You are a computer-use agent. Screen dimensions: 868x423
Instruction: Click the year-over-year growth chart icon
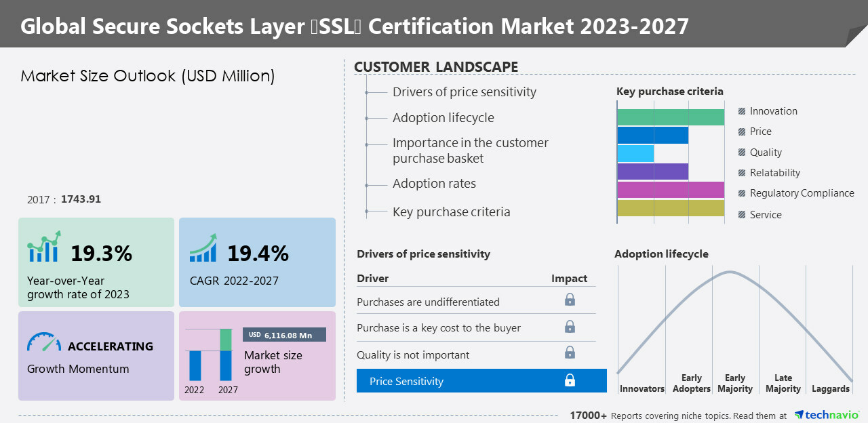(44, 247)
